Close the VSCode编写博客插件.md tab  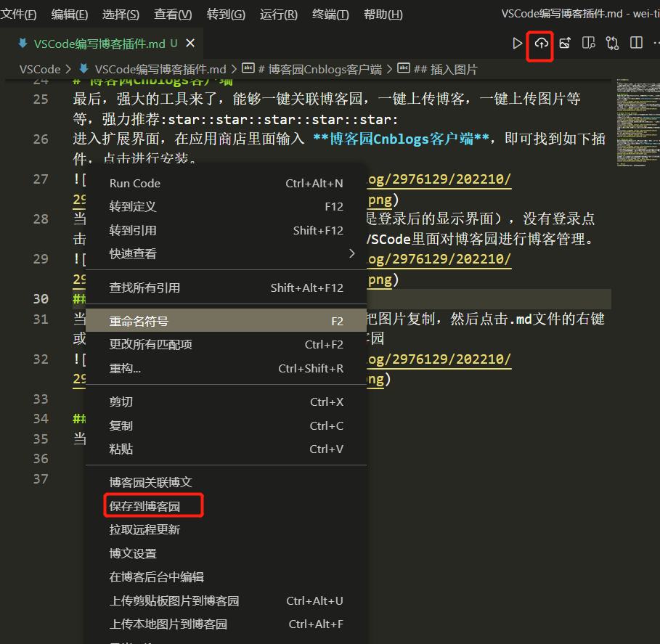coord(190,44)
